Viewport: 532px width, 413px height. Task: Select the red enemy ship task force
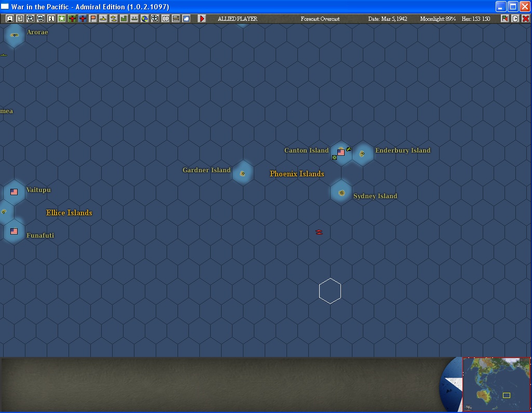[x=319, y=232]
